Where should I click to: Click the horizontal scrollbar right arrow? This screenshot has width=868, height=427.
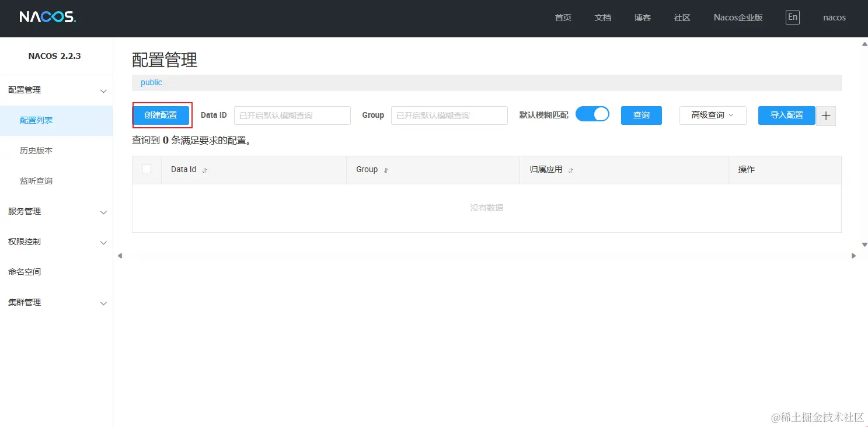[853, 256]
